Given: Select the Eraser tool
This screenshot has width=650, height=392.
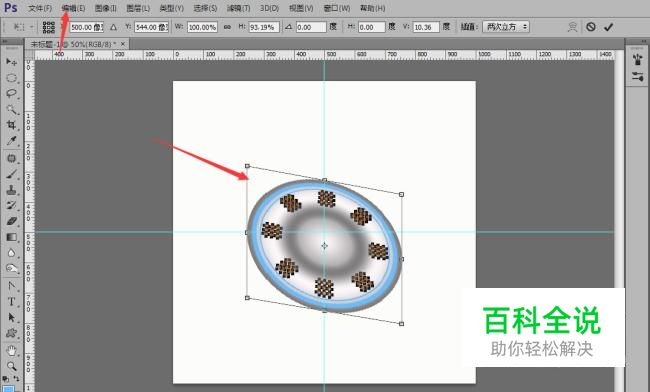Looking at the screenshot, I should 11,221.
